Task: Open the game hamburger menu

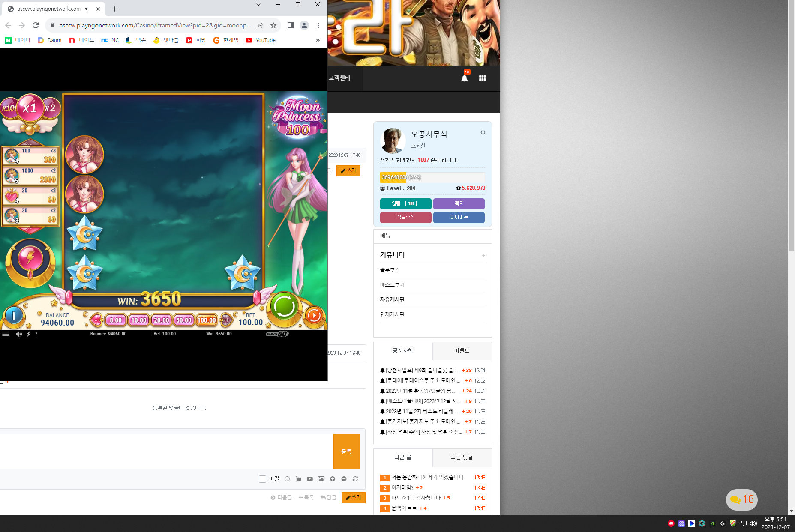Action: point(6,334)
